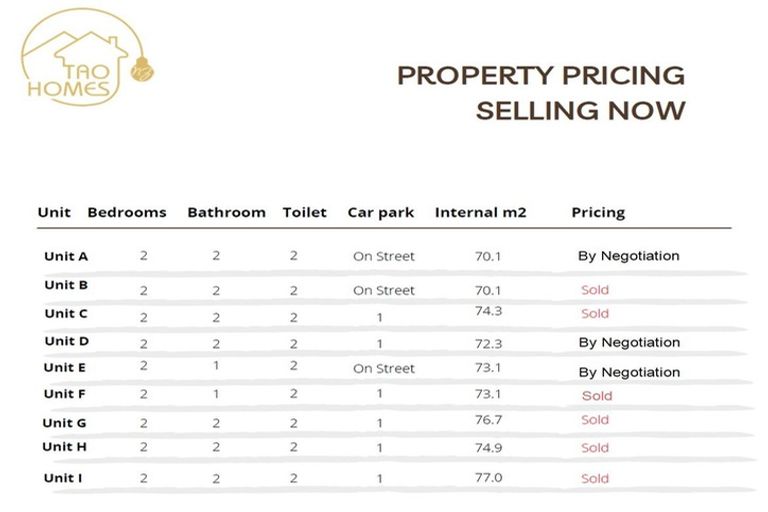Select the Bathroom column header
This screenshot has width=768, height=512.
pyautogui.click(x=226, y=213)
